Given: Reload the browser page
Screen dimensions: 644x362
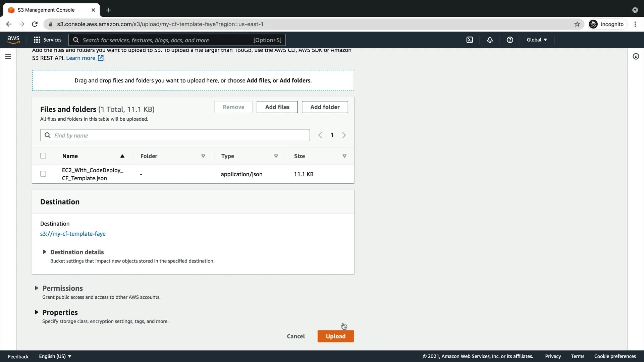Looking at the screenshot, I should (x=35, y=24).
